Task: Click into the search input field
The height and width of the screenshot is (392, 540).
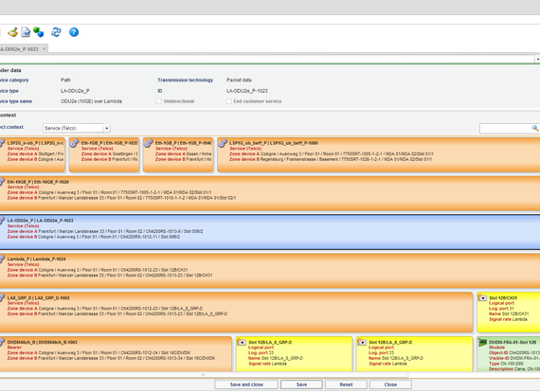Action: (x=506, y=128)
